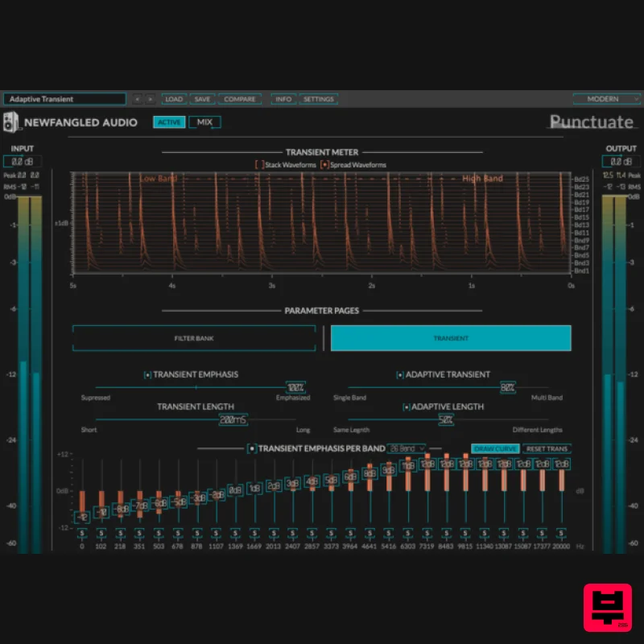Viewport: 644px width, 644px height.
Task: Select the next preset arrow
Action: pos(151,98)
